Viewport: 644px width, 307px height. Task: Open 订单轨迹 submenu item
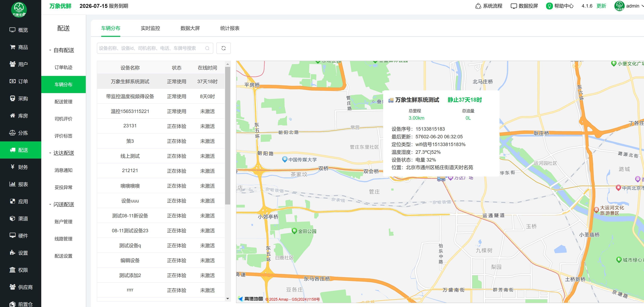[64, 67]
